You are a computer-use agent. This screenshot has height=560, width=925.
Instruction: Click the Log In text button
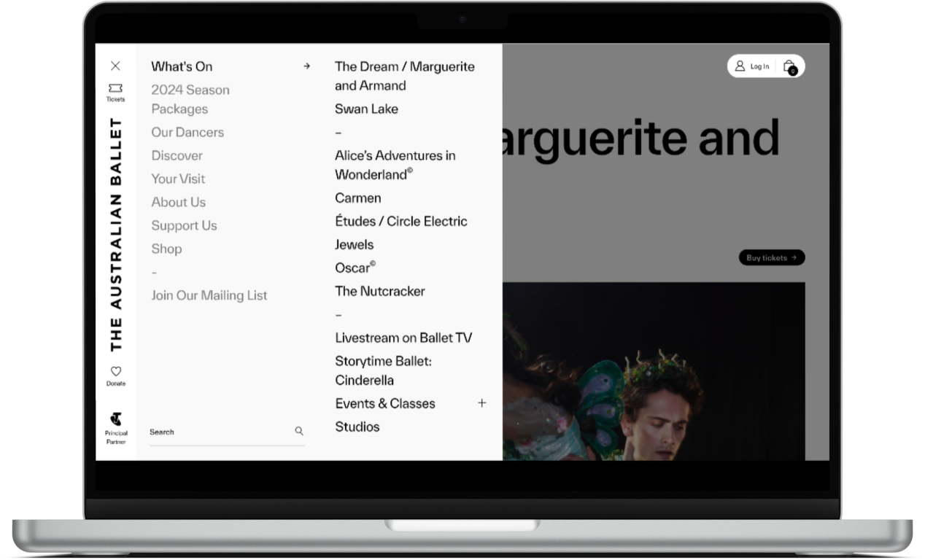[759, 66]
